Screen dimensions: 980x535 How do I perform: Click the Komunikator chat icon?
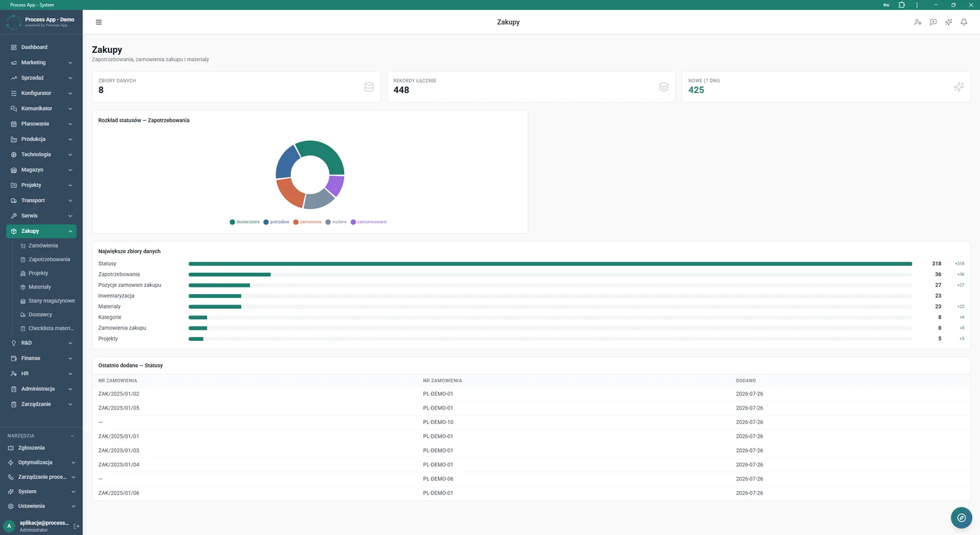tap(13, 108)
